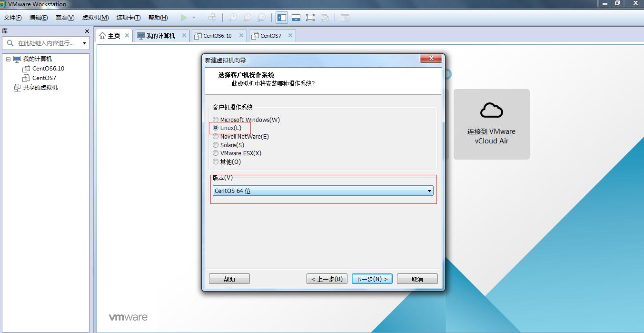Select the VMware ESX(X) radio button
644x333 pixels.
(216, 153)
